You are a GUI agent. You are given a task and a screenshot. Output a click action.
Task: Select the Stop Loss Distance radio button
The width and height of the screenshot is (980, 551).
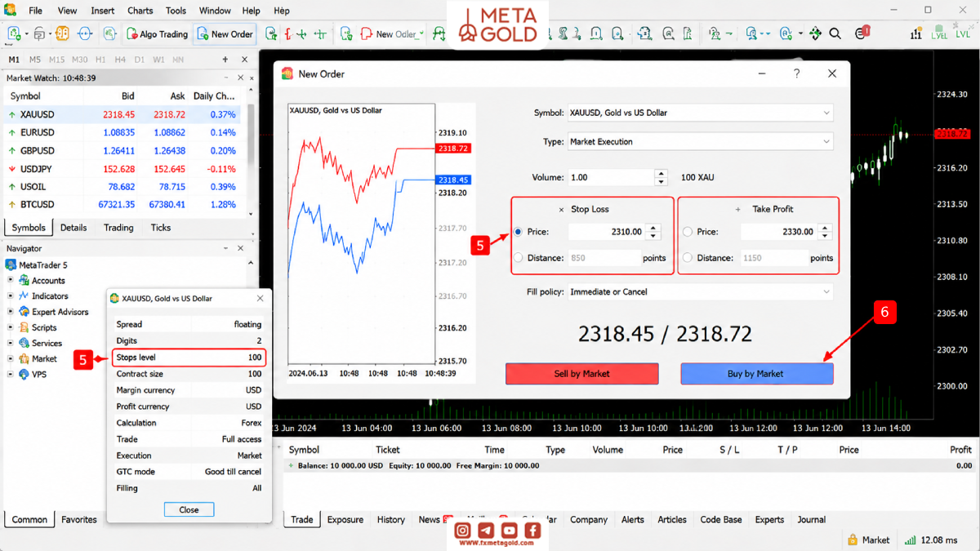click(x=519, y=258)
